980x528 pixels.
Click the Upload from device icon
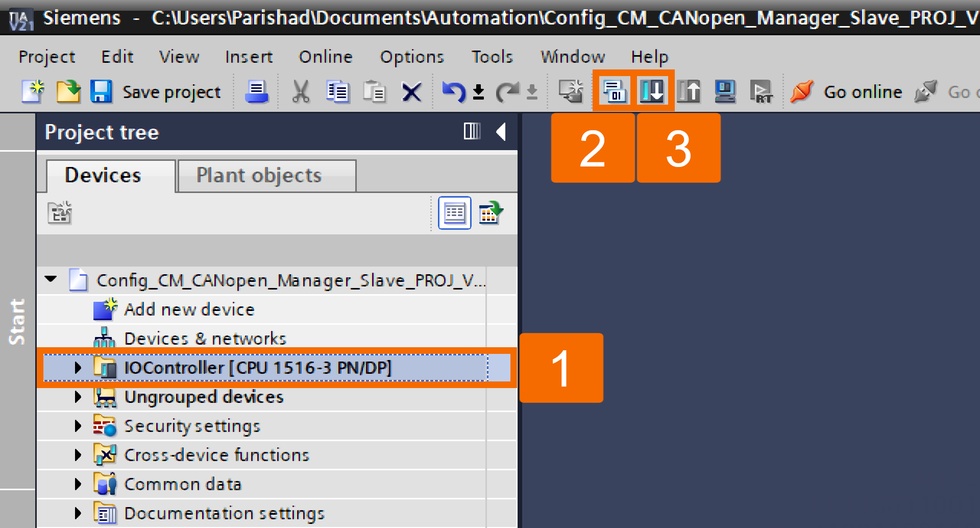pyautogui.click(x=689, y=91)
